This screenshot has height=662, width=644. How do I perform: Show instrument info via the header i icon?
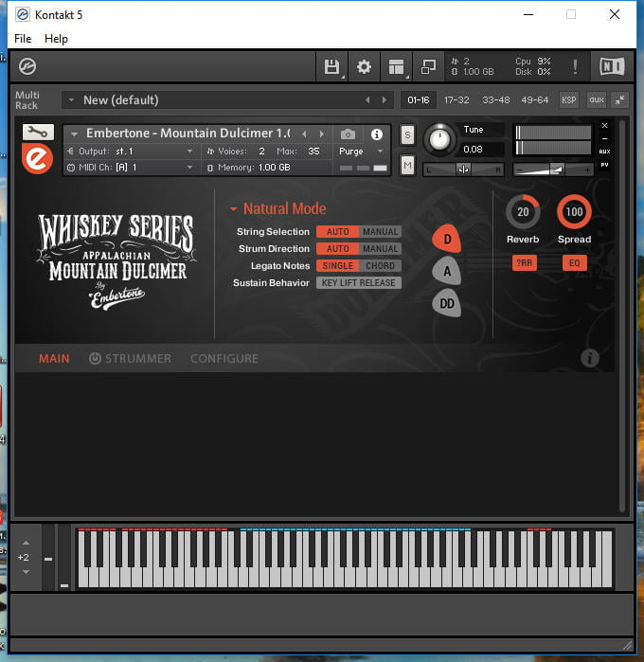tap(377, 134)
